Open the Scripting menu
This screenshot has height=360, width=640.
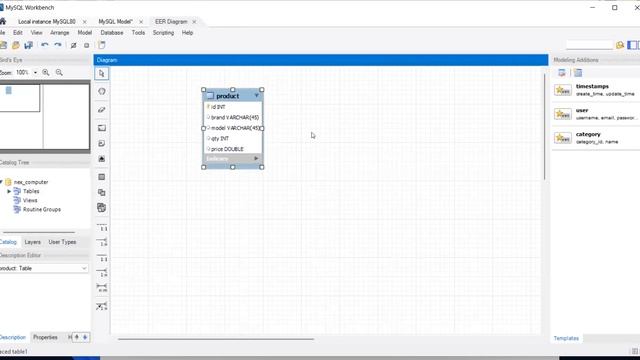163,33
